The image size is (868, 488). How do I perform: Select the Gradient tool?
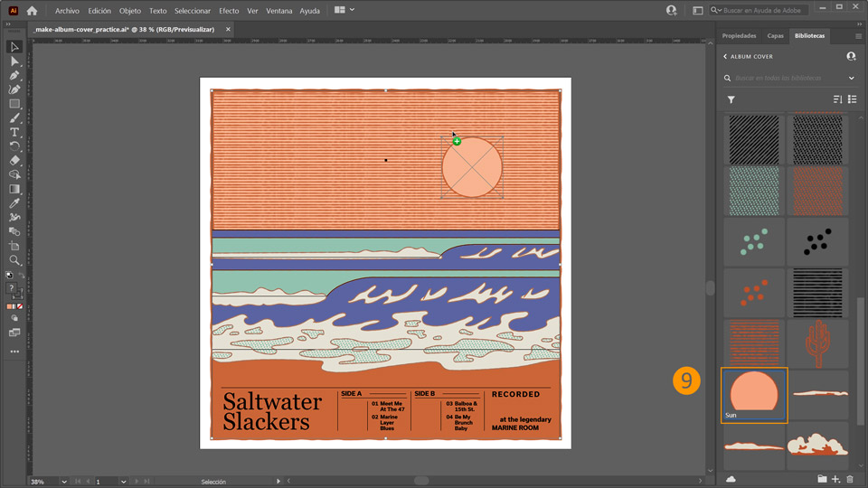click(x=14, y=189)
